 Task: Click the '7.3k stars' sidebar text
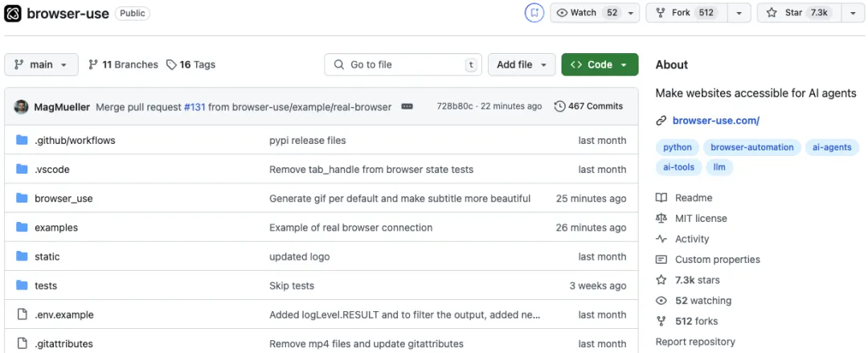click(x=697, y=280)
